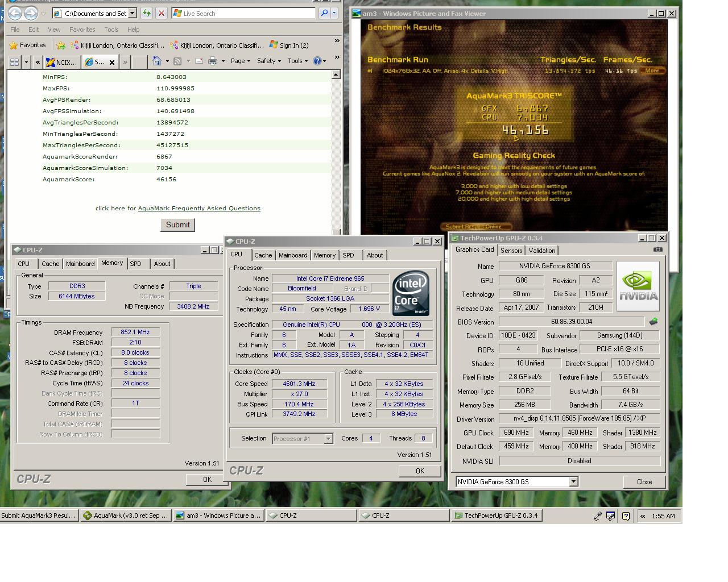The height and width of the screenshot is (582, 728).
Task: Click the Sign In (2) favorites link
Action: 289,45
